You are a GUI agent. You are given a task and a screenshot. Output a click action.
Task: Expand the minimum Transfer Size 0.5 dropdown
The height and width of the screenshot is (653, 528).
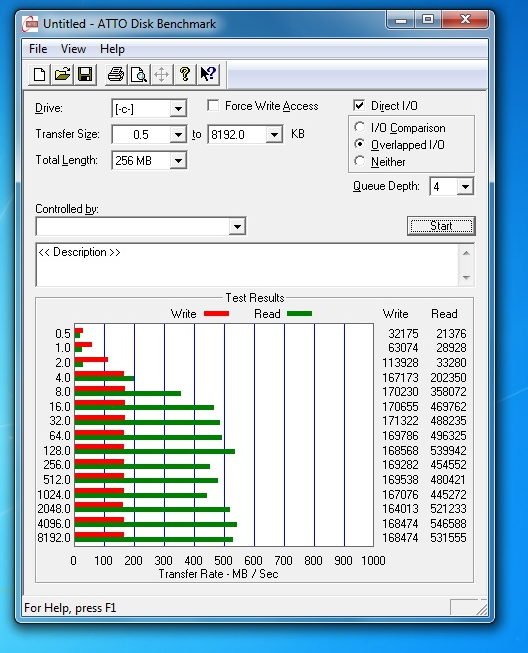(x=178, y=135)
